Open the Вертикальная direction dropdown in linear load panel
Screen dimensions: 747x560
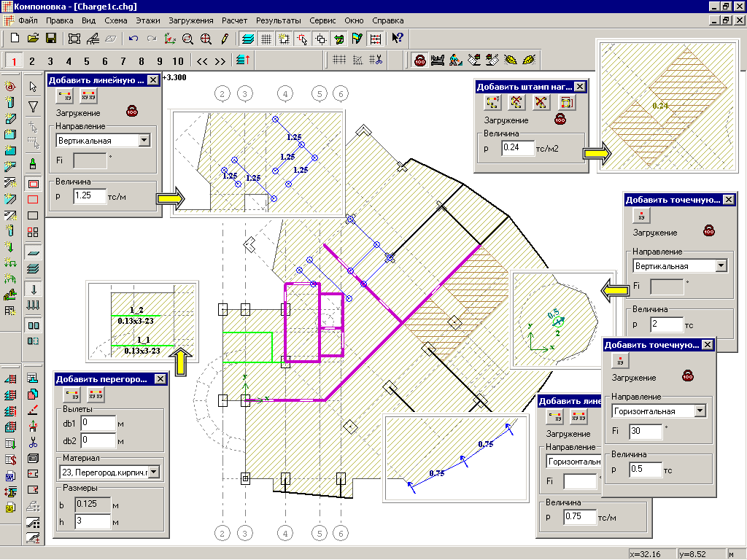click(143, 140)
